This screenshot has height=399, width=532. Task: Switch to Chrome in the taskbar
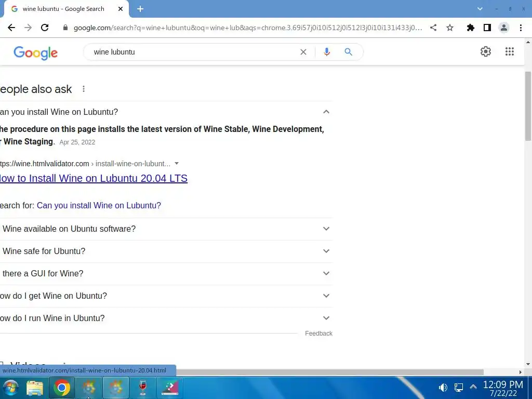click(62, 388)
